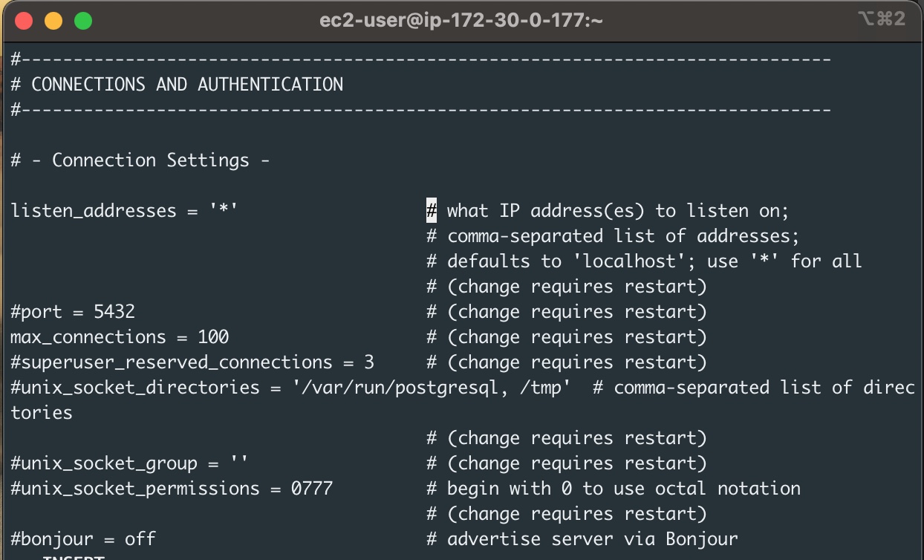
Task: Maximize the terminal using the green button
Action: pos(83,21)
